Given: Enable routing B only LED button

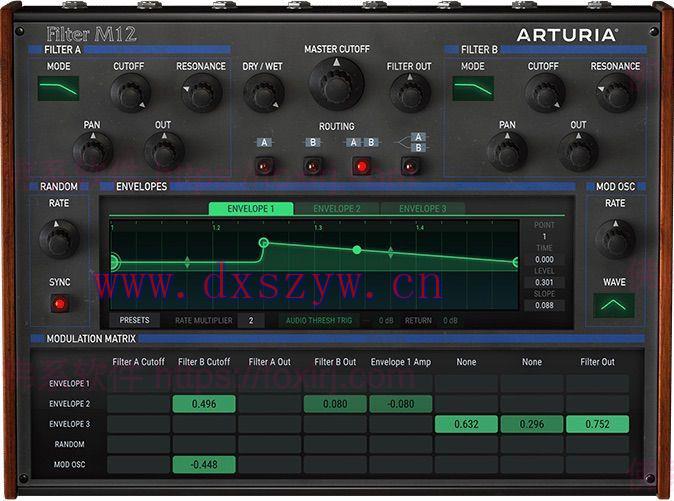Looking at the screenshot, I should coord(313,166).
